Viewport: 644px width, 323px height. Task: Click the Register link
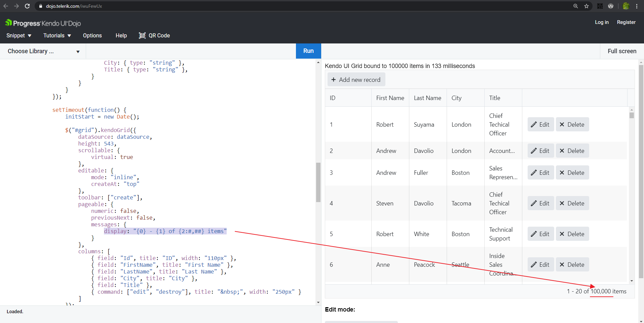point(626,22)
